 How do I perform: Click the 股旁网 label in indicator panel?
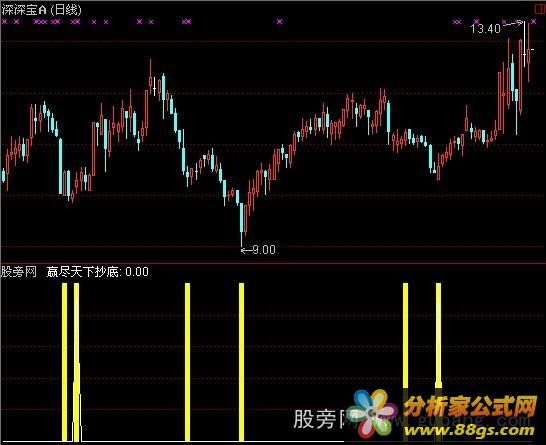(18, 272)
